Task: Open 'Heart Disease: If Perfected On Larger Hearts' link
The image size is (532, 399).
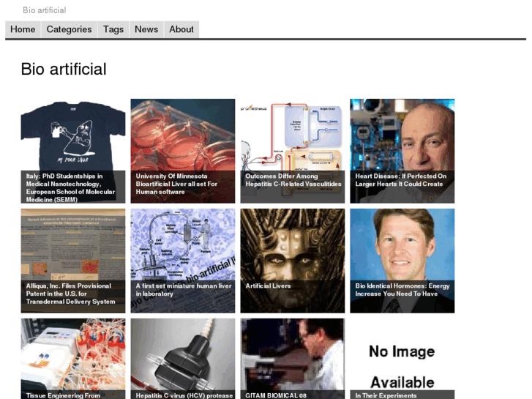Action: (x=401, y=180)
